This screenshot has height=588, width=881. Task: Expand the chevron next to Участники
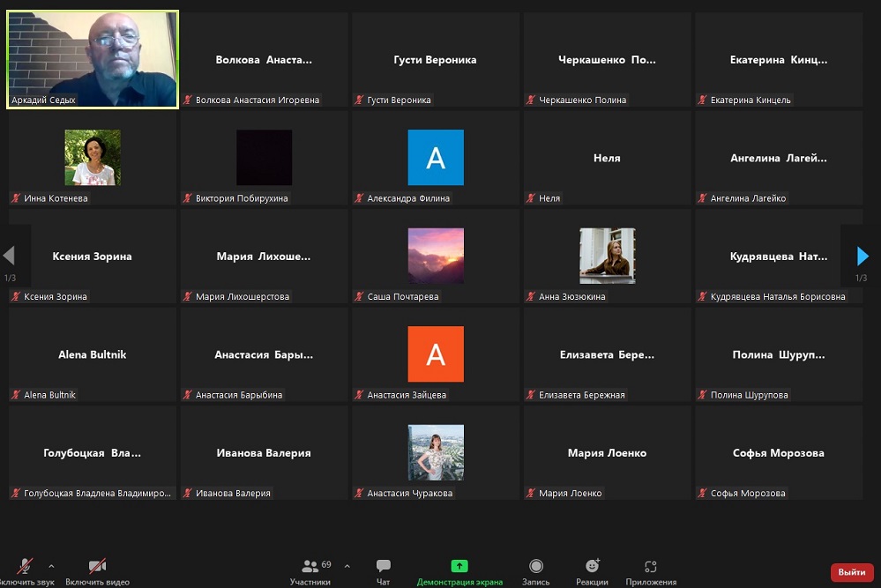(347, 566)
